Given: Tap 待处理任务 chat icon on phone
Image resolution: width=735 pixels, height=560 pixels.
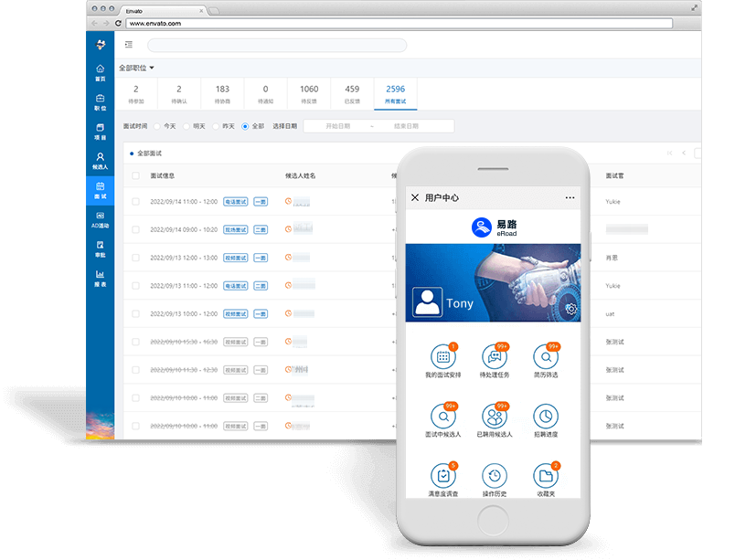Looking at the screenshot, I should (495, 358).
